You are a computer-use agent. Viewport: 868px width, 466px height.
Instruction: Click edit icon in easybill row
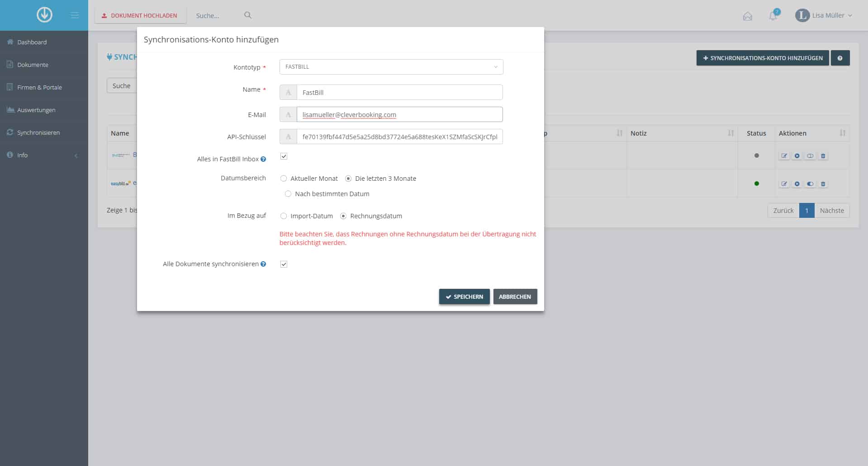(x=784, y=184)
